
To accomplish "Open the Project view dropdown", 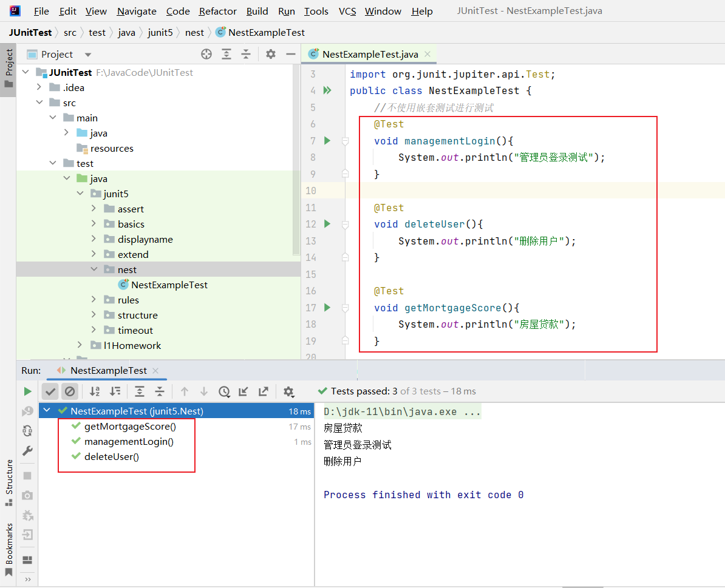I will [88, 55].
